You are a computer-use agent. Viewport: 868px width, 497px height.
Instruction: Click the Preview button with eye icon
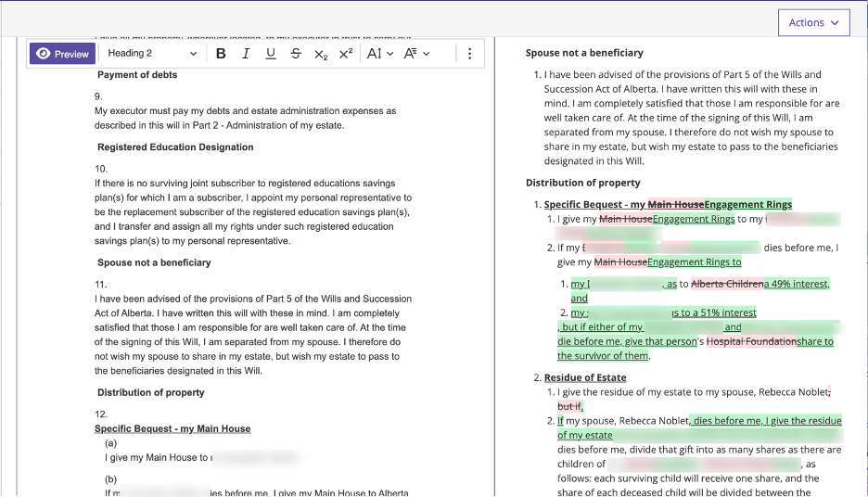click(62, 54)
